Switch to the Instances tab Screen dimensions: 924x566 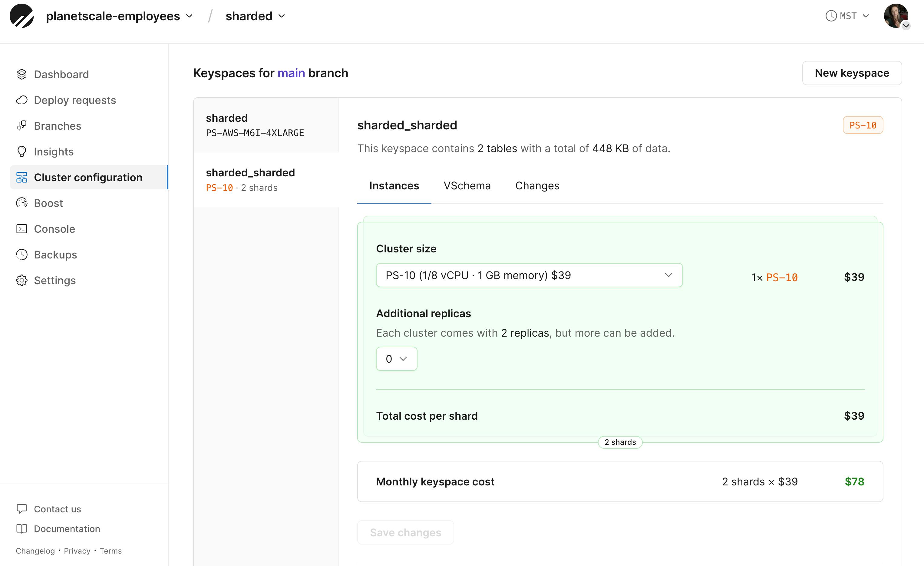coord(394,186)
